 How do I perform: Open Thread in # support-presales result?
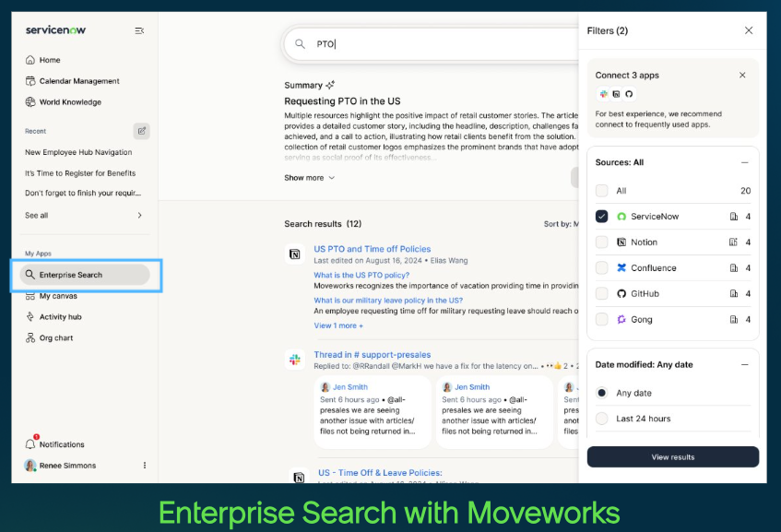[x=373, y=355]
